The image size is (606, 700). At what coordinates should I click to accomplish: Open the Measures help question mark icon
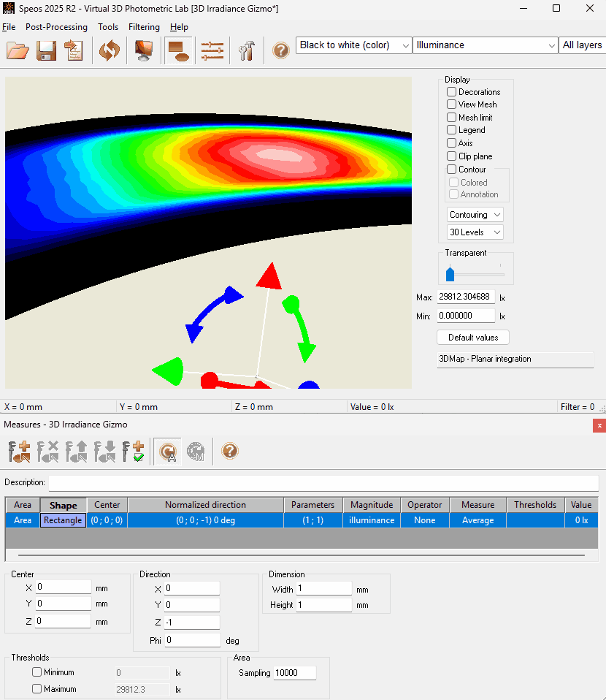[x=230, y=451]
